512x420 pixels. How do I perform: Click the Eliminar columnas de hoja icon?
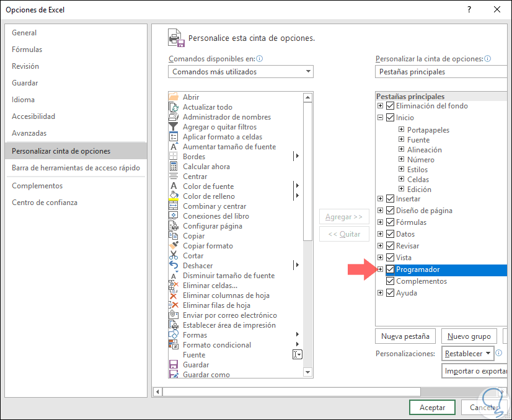pyautogui.click(x=174, y=295)
